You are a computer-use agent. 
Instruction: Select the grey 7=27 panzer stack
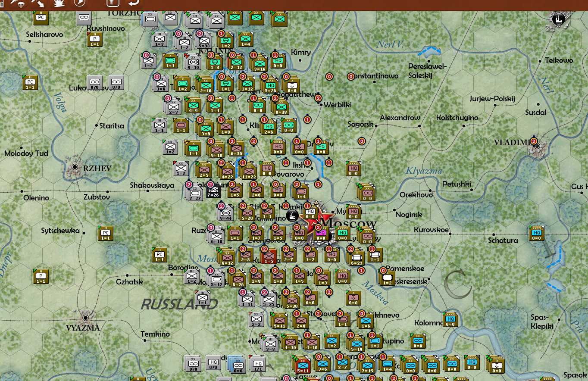pyautogui.click(x=194, y=193)
